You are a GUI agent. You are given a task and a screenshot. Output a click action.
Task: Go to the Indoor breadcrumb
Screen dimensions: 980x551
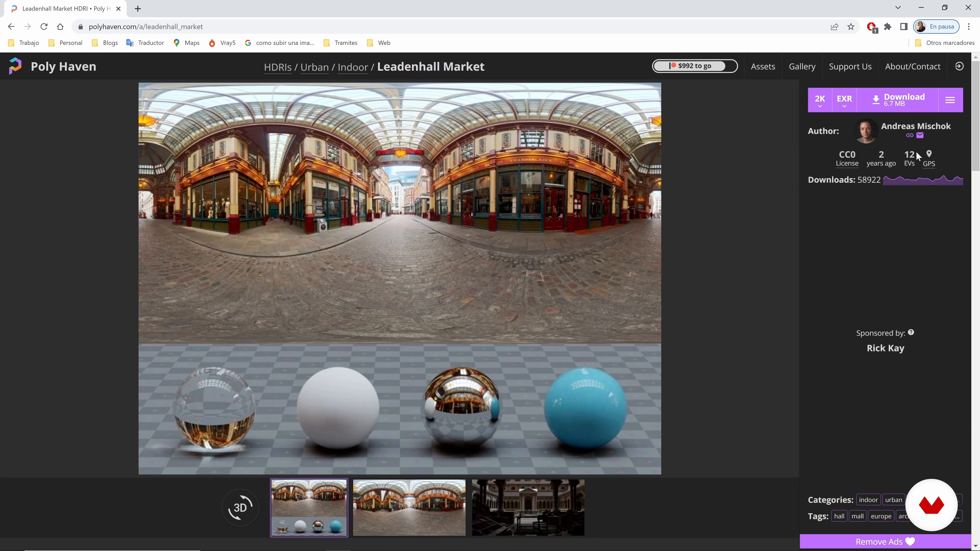tap(353, 67)
